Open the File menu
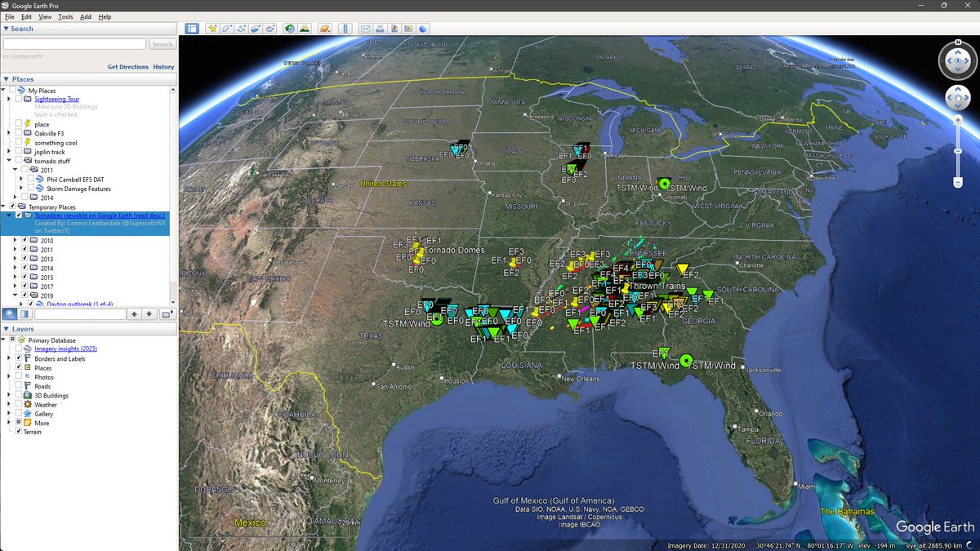Screen dimensions: 980x551 10,16
